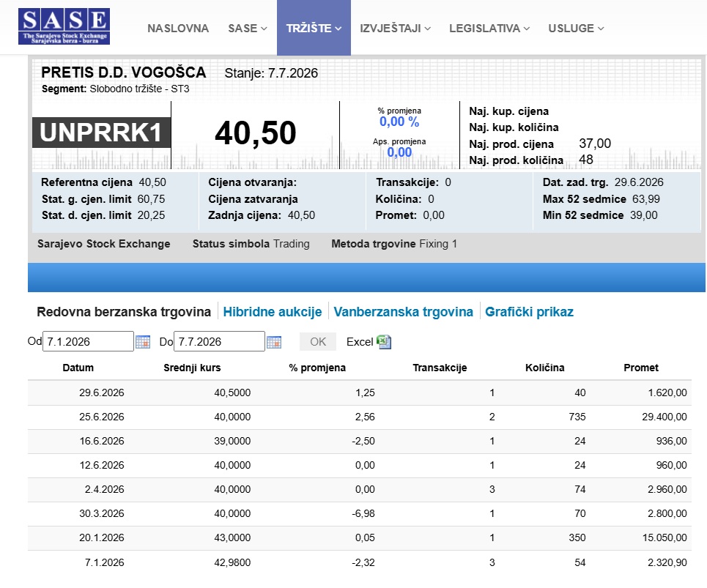Expand the IZVJEŠTAJI dropdown menu
The image size is (707, 588).
tap(395, 29)
